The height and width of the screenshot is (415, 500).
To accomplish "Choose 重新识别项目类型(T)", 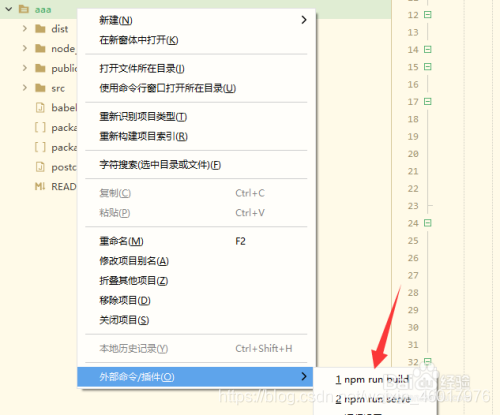I will [x=197, y=117].
